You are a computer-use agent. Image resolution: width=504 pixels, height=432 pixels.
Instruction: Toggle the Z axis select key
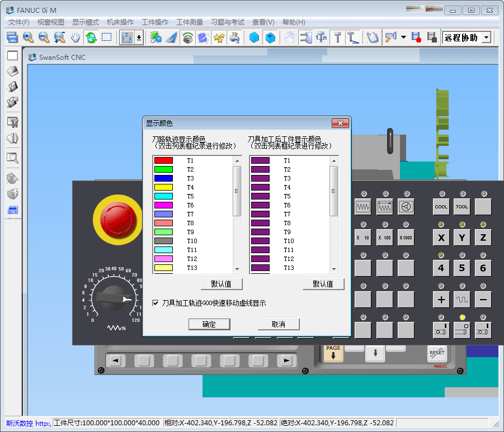coord(483,238)
